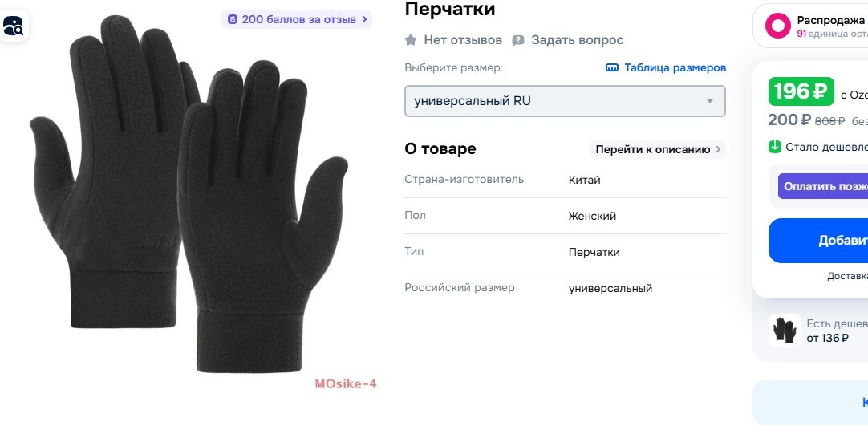Viewport: 868px width, 426px height.
Task: Expand size list using the dropdown arrow
Action: [x=710, y=102]
